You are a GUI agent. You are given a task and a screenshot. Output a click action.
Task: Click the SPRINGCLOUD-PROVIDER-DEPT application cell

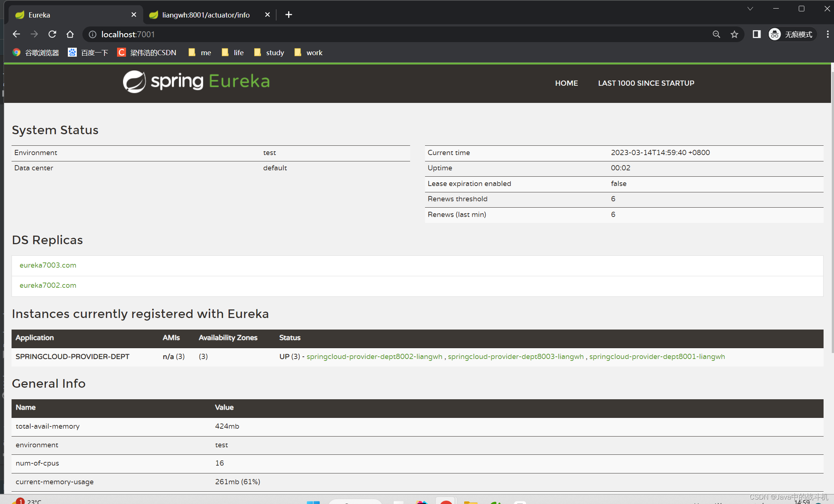72,356
